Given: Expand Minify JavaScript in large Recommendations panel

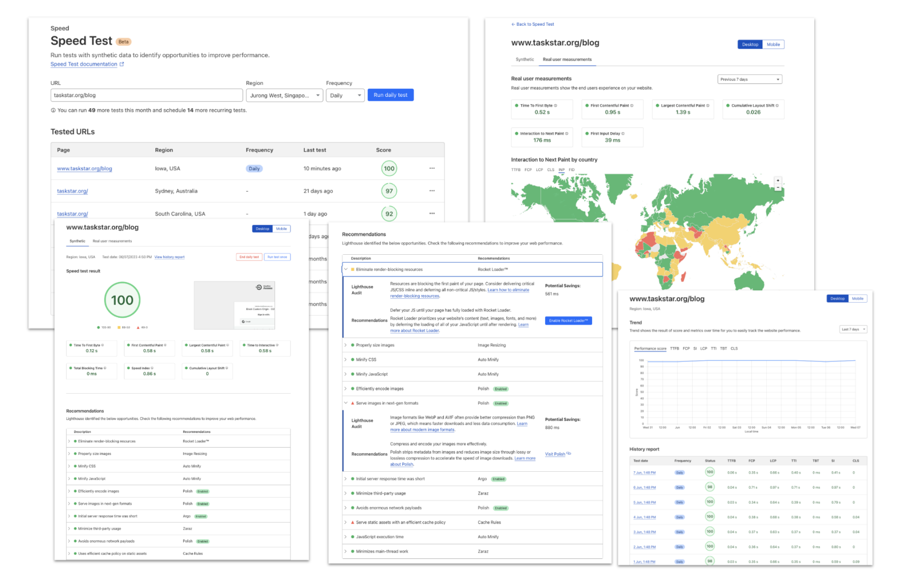Looking at the screenshot, I should [346, 374].
